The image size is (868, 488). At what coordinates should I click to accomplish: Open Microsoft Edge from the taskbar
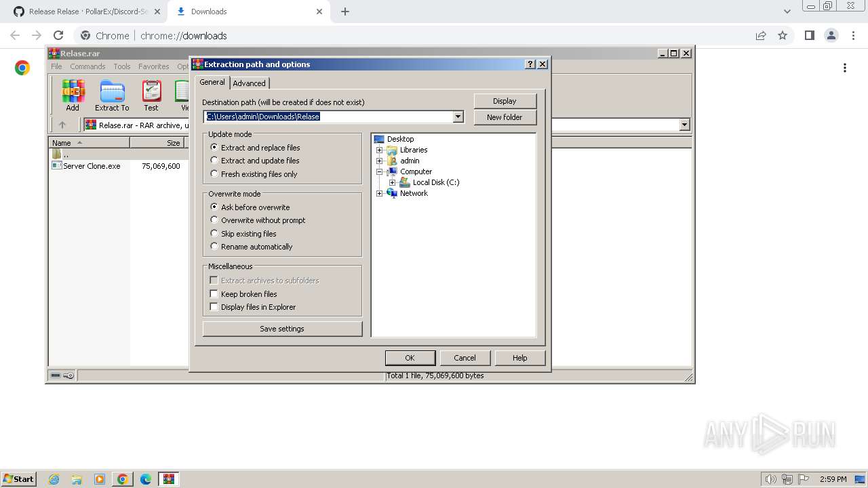pyautogui.click(x=146, y=479)
